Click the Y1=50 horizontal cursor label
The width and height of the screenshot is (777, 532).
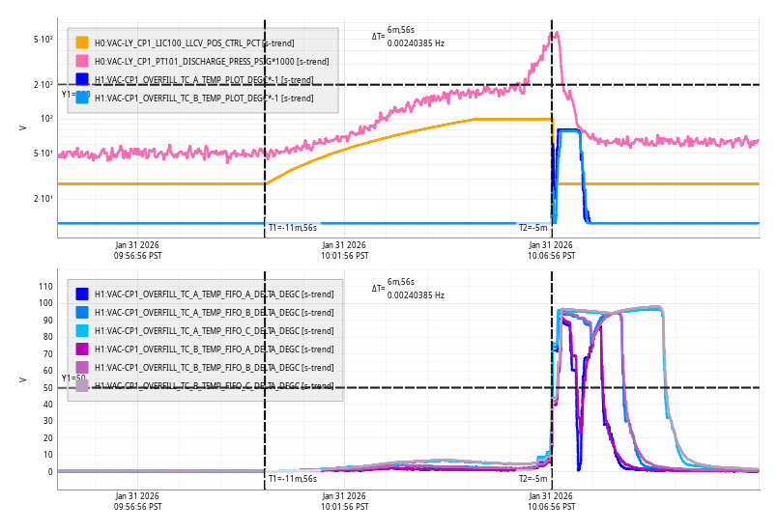[x=73, y=378]
